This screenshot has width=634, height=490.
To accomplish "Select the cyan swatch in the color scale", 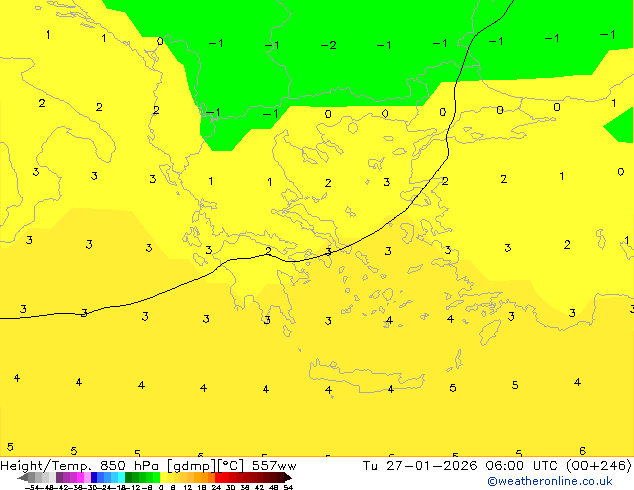I will 121,477.
